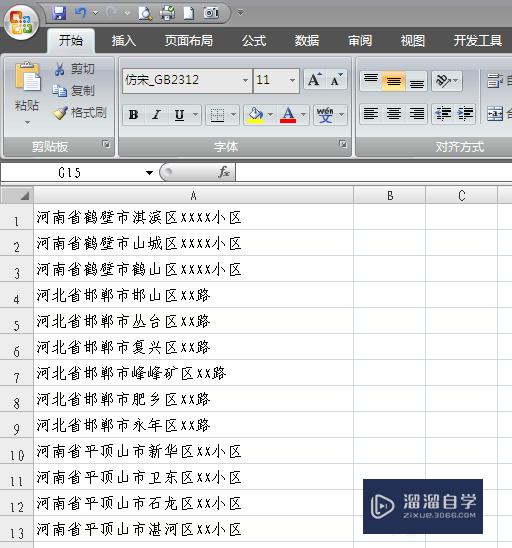
Task: Toggle right text alignment
Action: tap(416, 114)
